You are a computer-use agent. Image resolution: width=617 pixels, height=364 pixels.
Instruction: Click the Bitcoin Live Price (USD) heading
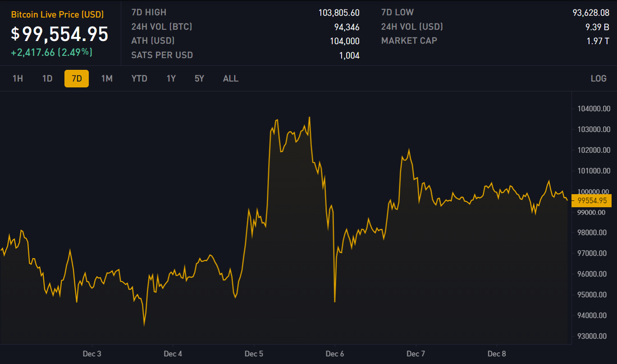click(x=57, y=15)
